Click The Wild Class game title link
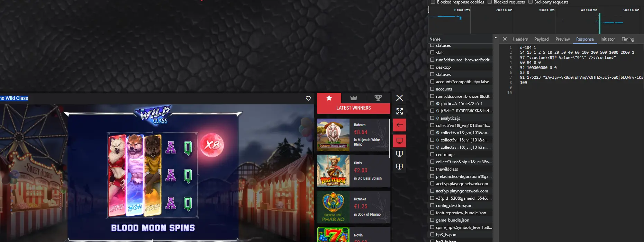 coord(14,98)
